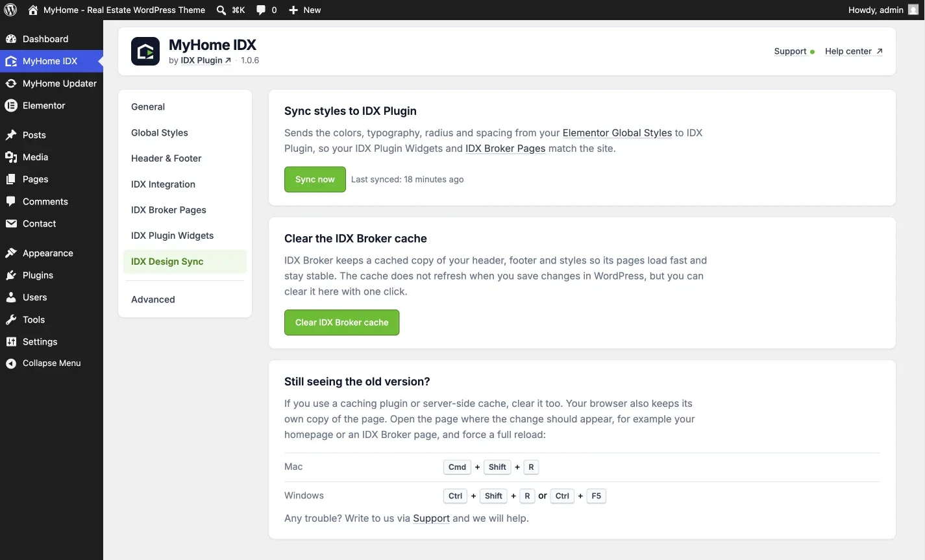Screen dimensions: 925x560
Task: Click the Support link in troubleshooting text
Action: pos(431,518)
